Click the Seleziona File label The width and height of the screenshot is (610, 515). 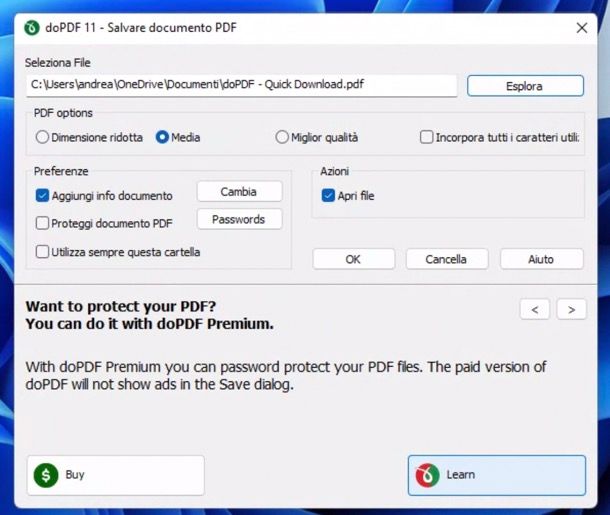(58, 63)
